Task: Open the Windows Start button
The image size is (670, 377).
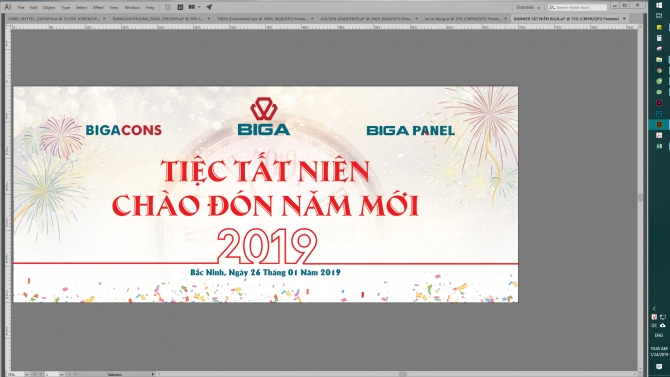Action: pyautogui.click(x=659, y=5)
